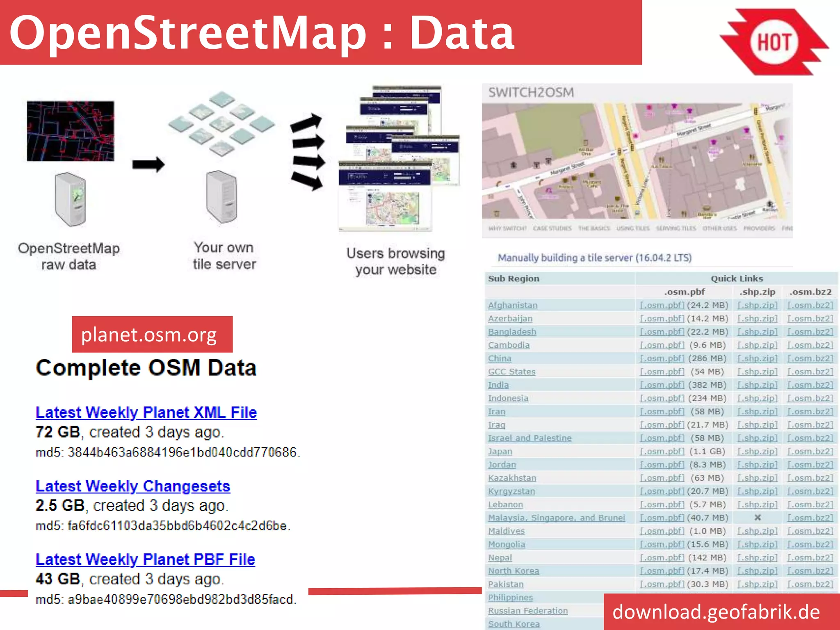The image size is (840, 630).
Task: Open Manually building a tile server link
Action: 594,258
